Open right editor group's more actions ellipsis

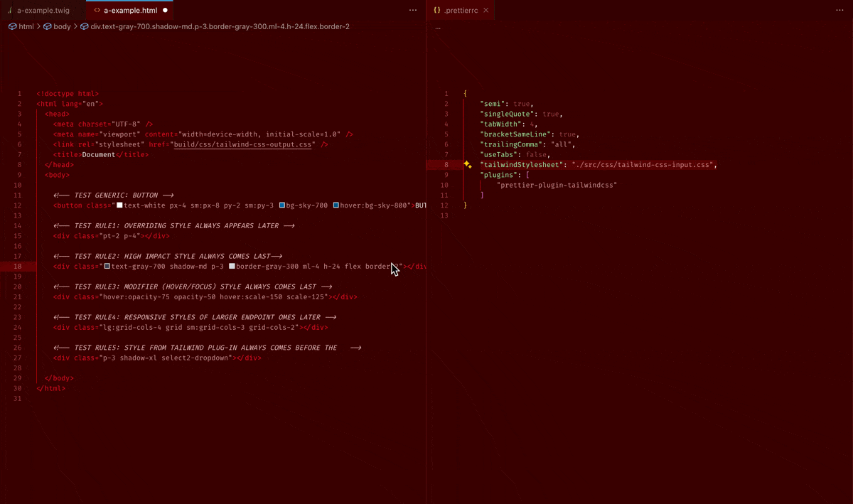click(x=839, y=11)
